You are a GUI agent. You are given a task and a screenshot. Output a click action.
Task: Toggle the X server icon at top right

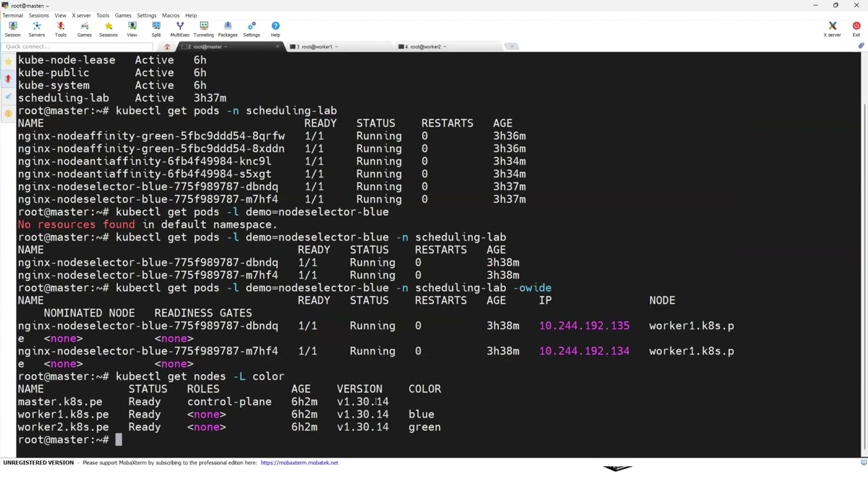(x=832, y=29)
